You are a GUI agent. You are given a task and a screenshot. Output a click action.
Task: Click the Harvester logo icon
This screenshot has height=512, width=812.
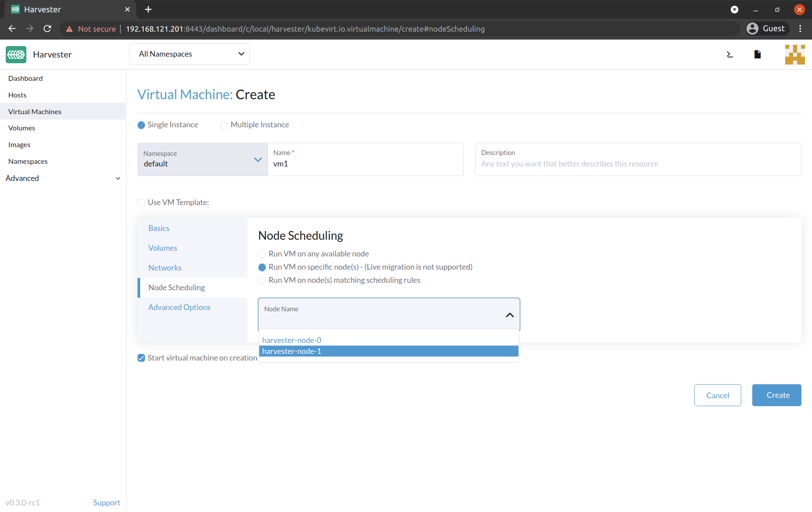[16, 54]
